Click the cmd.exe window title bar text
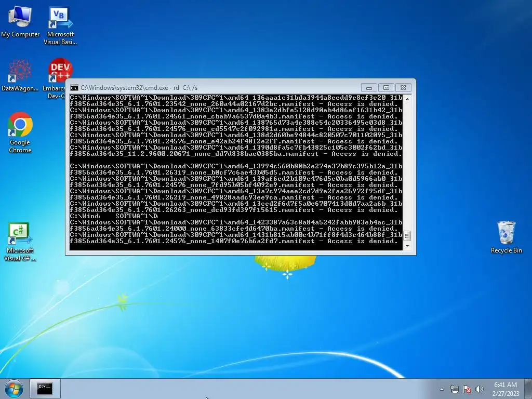The height and width of the screenshot is (399, 532). click(x=139, y=87)
